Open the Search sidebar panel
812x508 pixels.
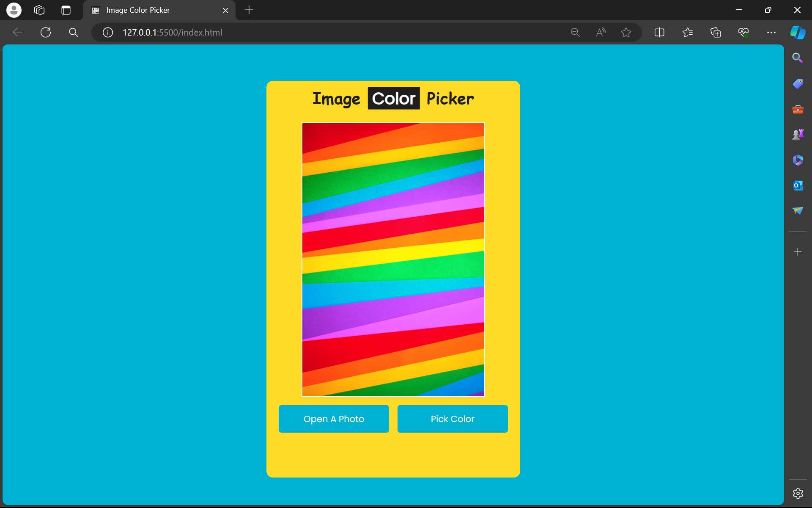[x=798, y=58]
